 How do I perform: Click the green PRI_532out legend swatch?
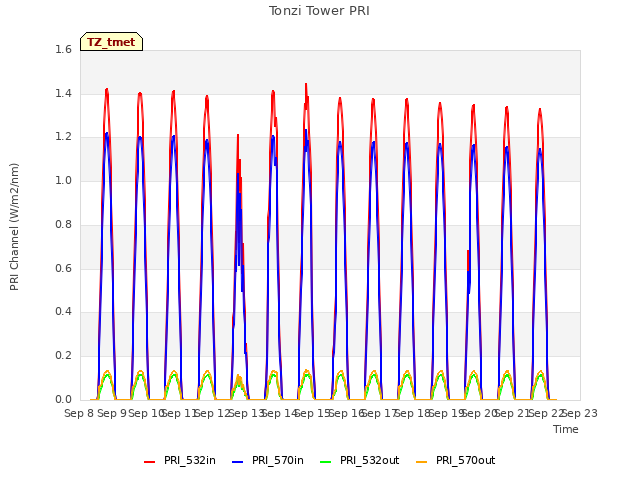[326, 462]
